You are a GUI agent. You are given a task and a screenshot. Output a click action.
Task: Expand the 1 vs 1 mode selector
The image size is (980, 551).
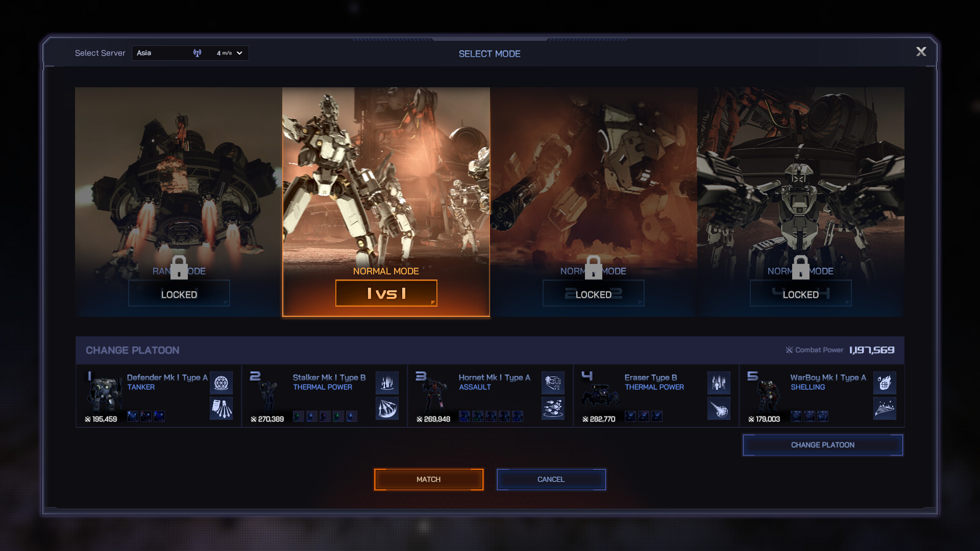[x=386, y=293]
